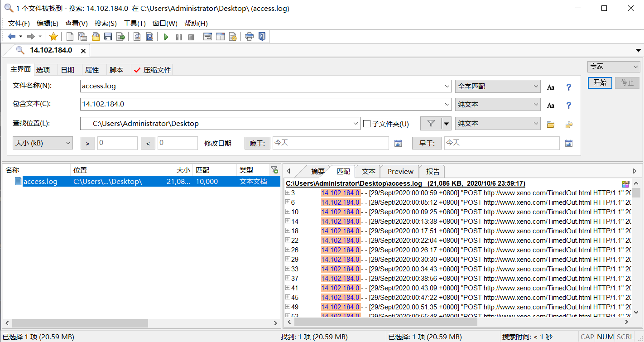Switch to the 选项 tab
The height and width of the screenshot is (342, 644).
(43, 70)
